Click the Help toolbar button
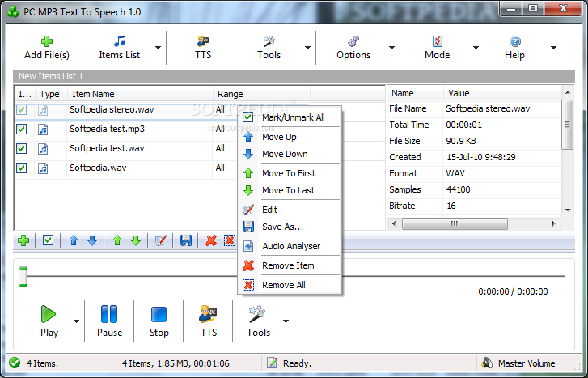588x378 pixels. click(x=514, y=48)
